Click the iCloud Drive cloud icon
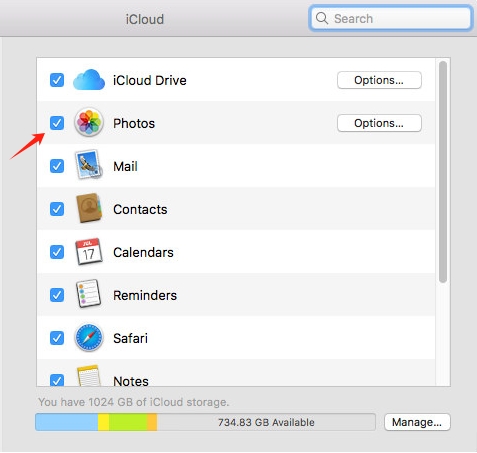Image resolution: width=477 pixels, height=453 pixels. pos(89,80)
